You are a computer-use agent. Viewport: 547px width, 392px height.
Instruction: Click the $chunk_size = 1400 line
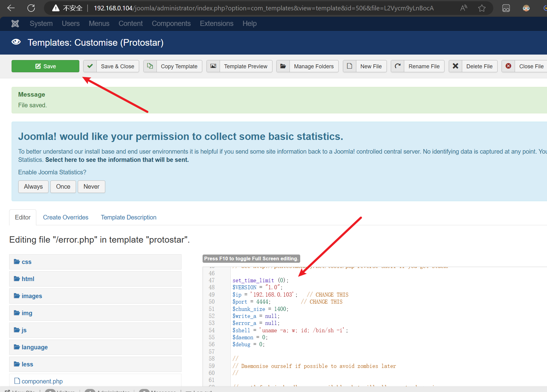tap(261, 309)
